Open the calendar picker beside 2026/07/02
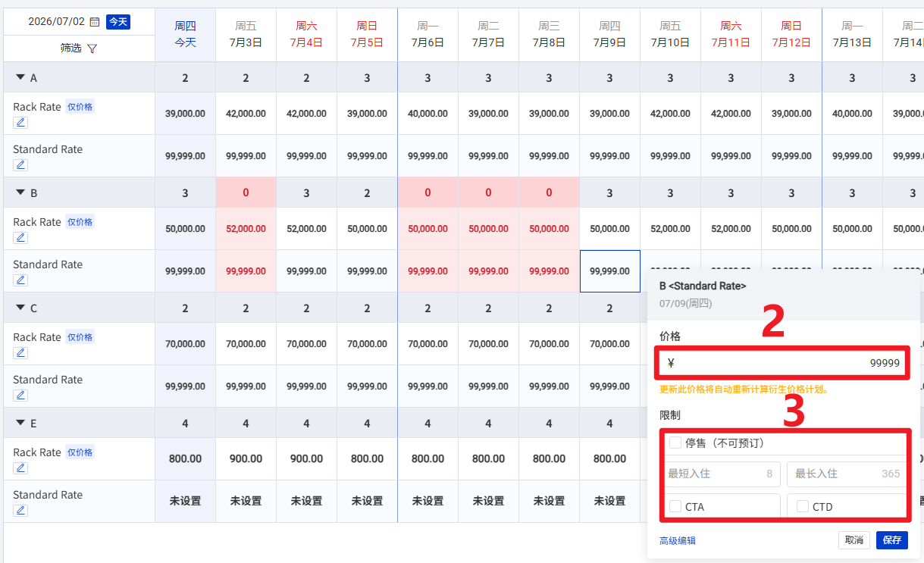This screenshot has width=924, height=563. click(x=95, y=22)
